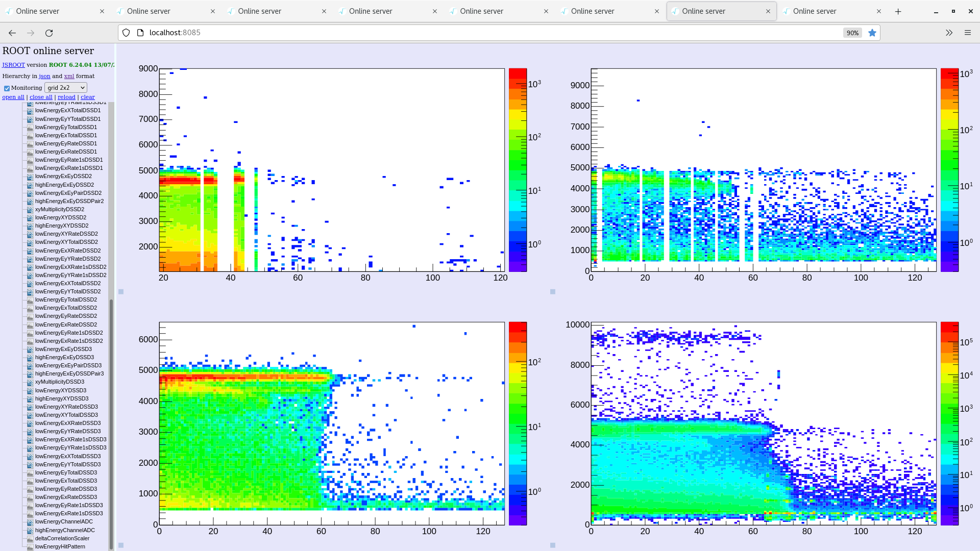980x551 pixels.
Task: Open the grid 2x2 layout dropdown
Action: [66, 88]
